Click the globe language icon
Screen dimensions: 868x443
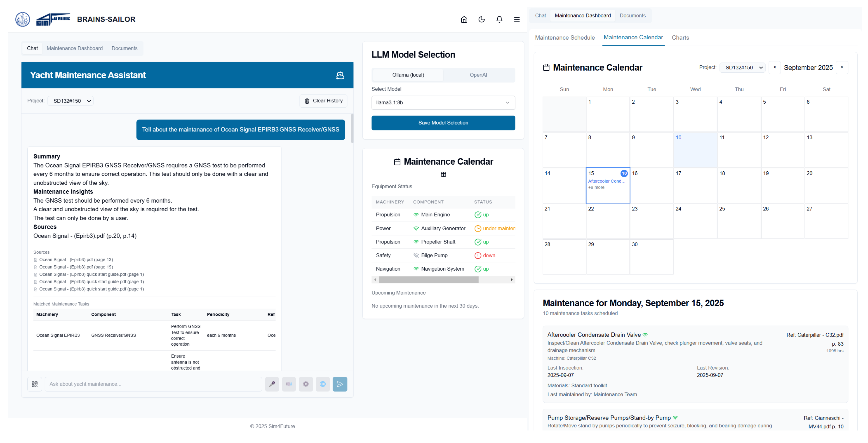[322, 384]
